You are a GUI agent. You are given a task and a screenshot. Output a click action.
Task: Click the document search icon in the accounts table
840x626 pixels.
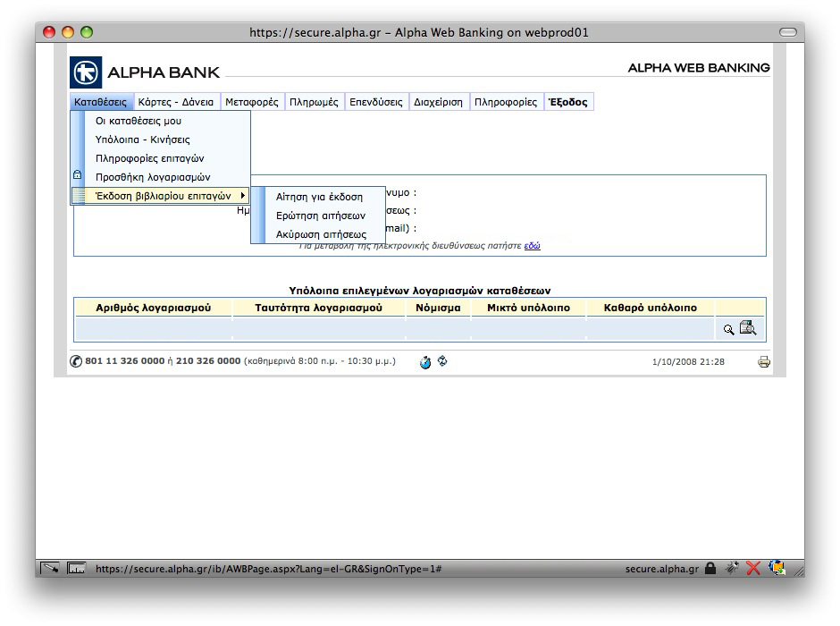click(748, 328)
